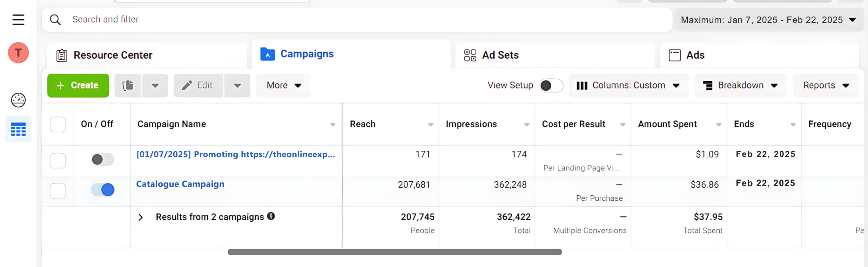Check the select-all campaigns checkbox in header
The image size is (868, 267).
(58, 124)
